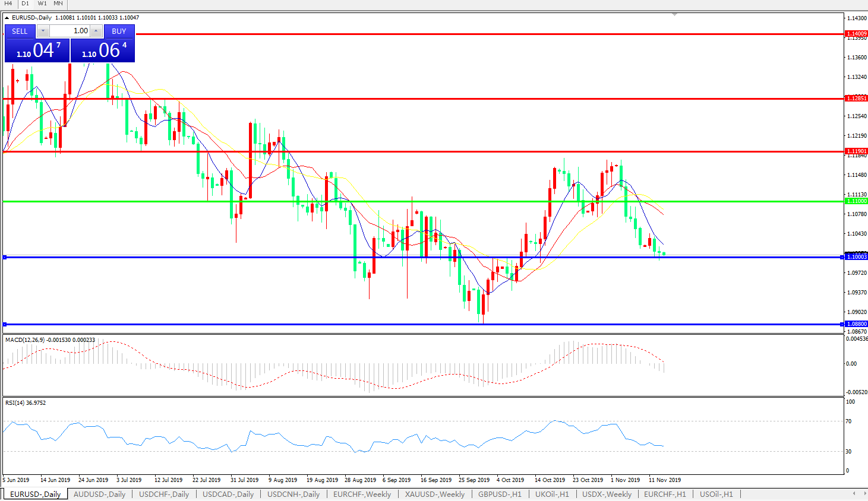This screenshot has height=501, width=868.
Task: Click the chart shift triangle marker
Action: [x=674, y=14]
